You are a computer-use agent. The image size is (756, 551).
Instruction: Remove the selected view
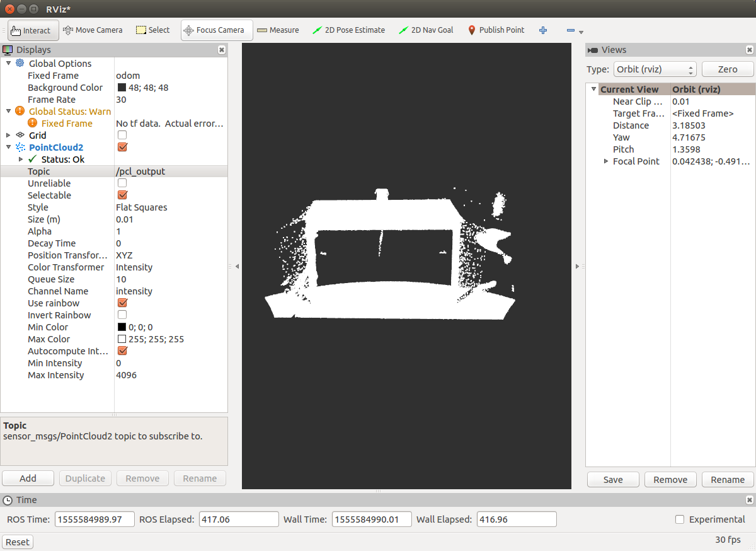670,480
